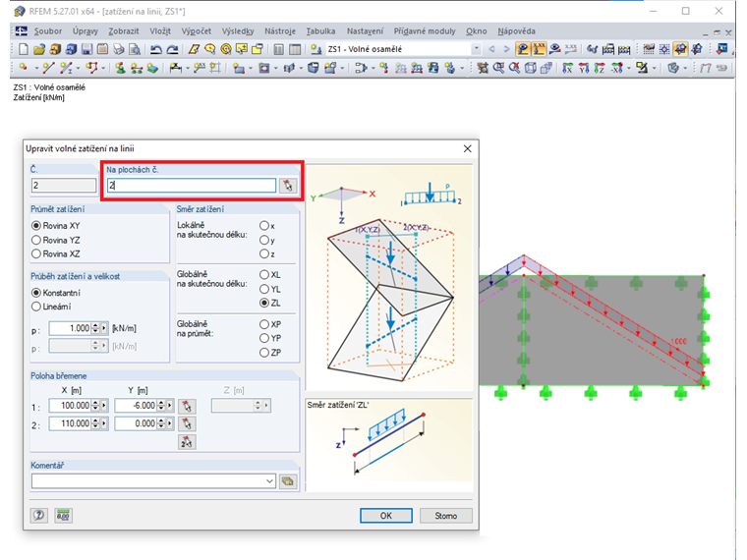Switch to view opposite to X direction

click(x=616, y=68)
